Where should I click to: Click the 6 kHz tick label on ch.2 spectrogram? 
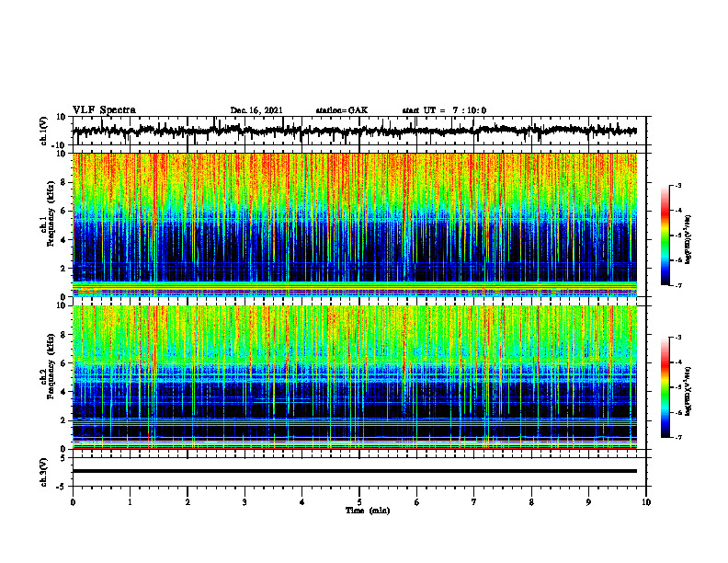(64, 363)
